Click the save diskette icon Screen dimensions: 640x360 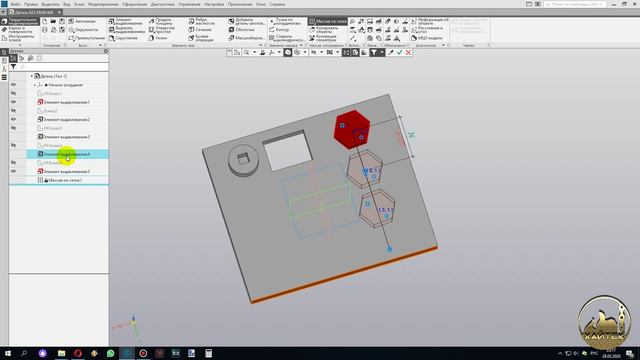click(x=62, y=21)
